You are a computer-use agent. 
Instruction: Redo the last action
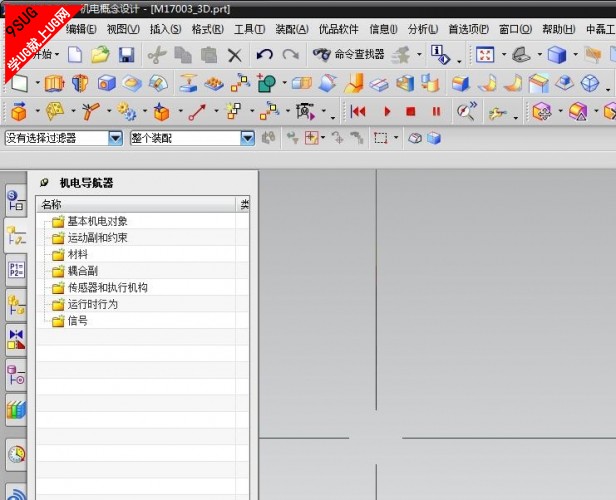(291, 54)
